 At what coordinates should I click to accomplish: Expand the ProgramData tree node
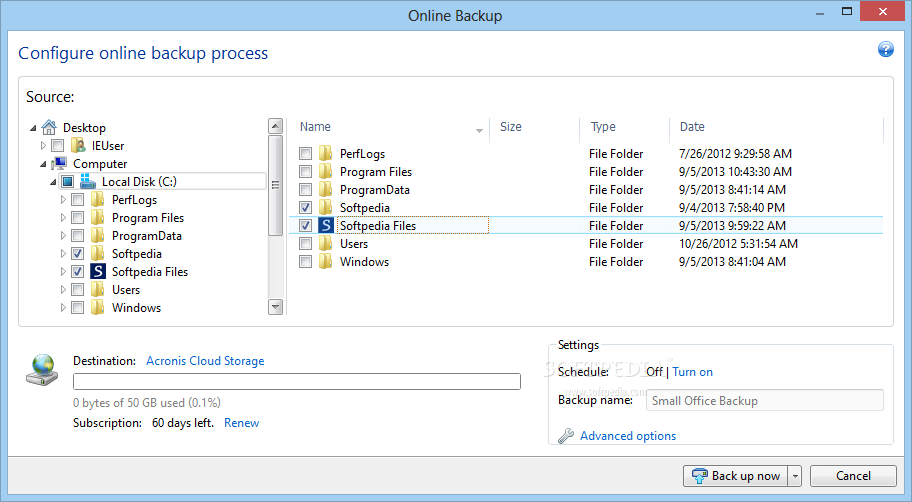point(63,236)
